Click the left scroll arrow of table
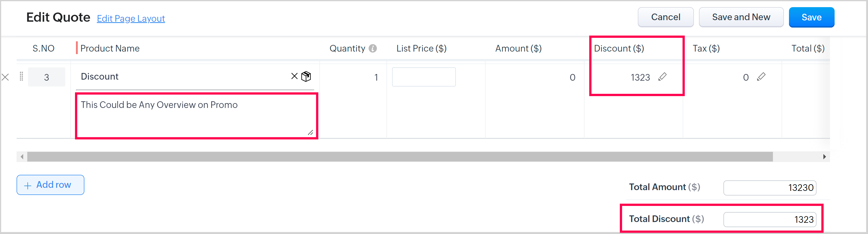The height and width of the screenshot is (234, 868). point(22,156)
